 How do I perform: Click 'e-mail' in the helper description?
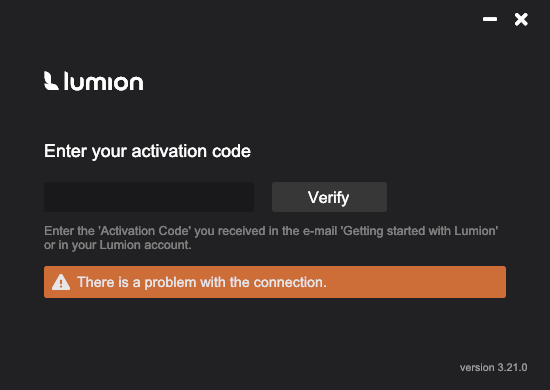(x=320, y=231)
